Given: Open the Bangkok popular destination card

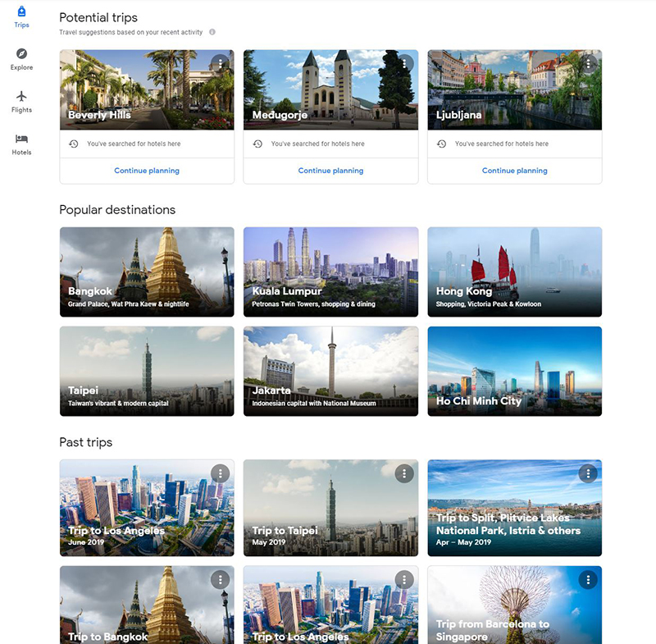Looking at the screenshot, I should tap(147, 272).
